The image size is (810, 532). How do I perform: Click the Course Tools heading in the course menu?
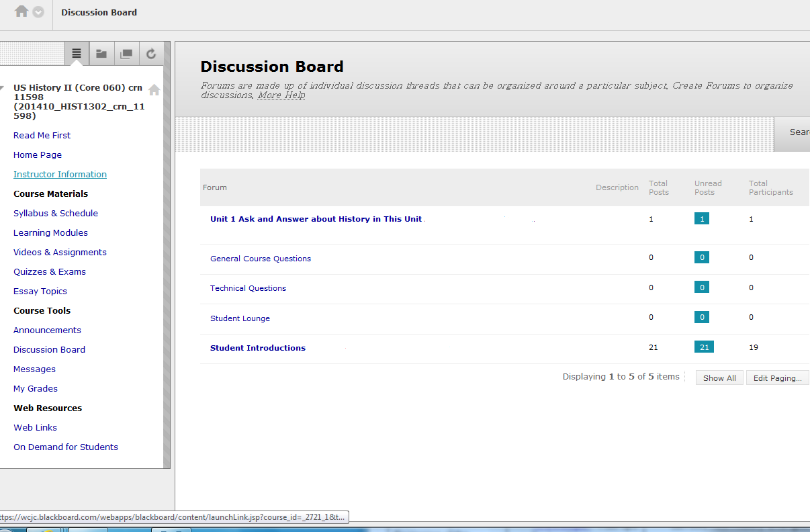click(42, 310)
